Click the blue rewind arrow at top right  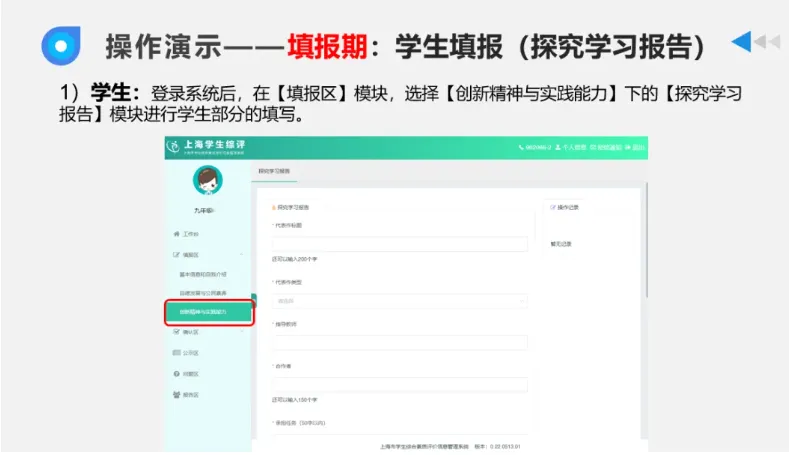click(741, 41)
